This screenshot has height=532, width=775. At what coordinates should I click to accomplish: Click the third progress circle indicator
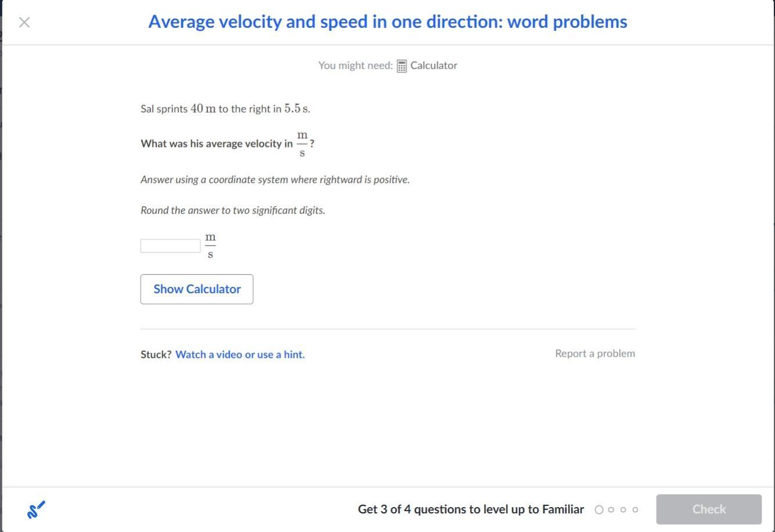(623, 509)
